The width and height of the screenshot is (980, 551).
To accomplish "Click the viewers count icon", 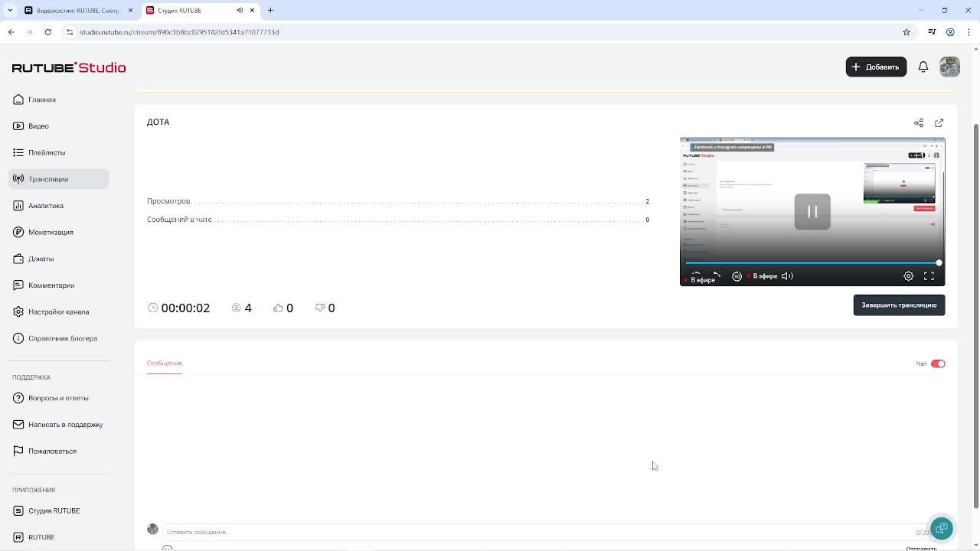I will click(236, 308).
